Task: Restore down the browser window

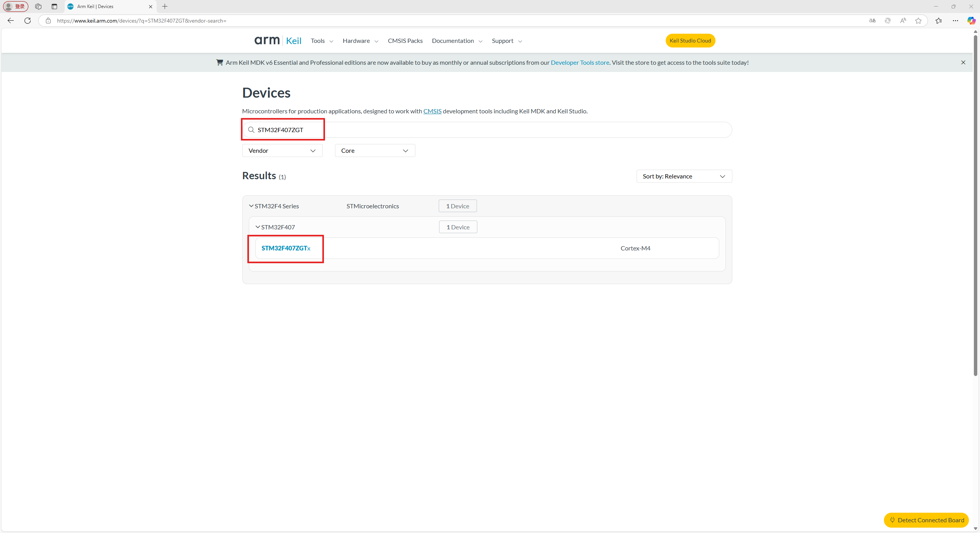Action: pos(954,7)
